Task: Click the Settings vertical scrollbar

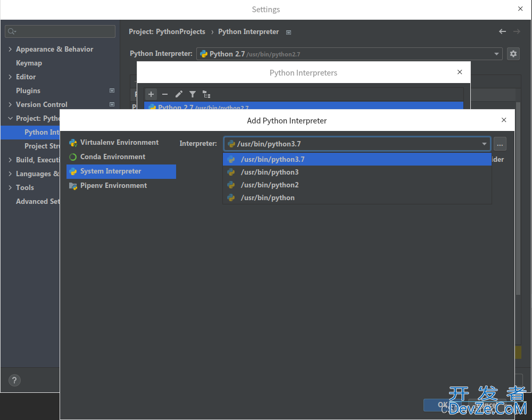Action: click(x=518, y=199)
